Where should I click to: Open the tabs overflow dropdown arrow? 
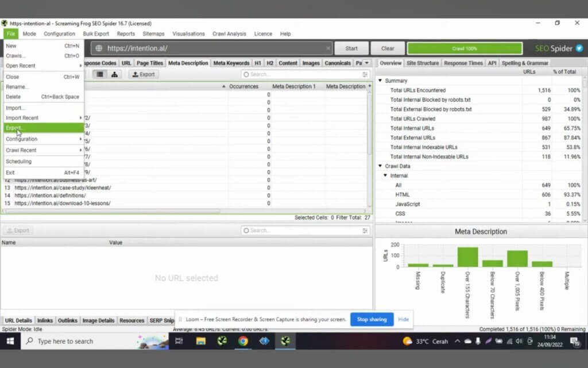[x=367, y=63]
